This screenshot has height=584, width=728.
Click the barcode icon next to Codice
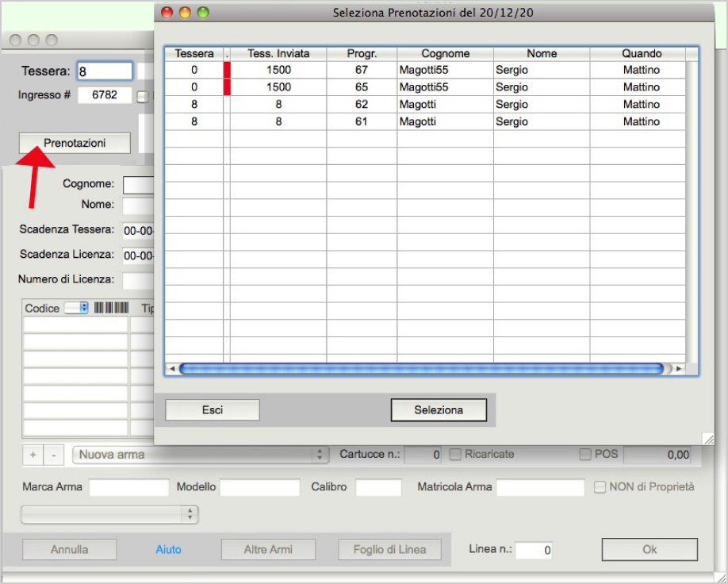[111, 308]
